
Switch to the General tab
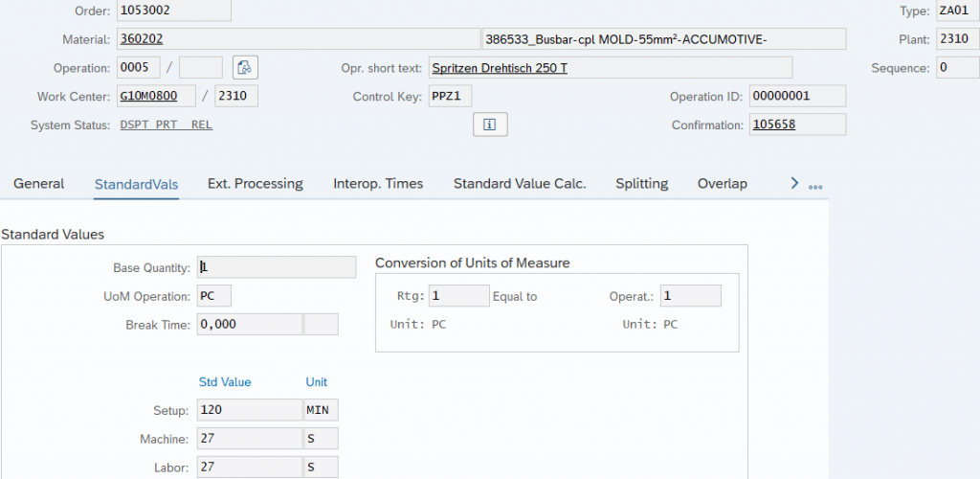tap(39, 184)
